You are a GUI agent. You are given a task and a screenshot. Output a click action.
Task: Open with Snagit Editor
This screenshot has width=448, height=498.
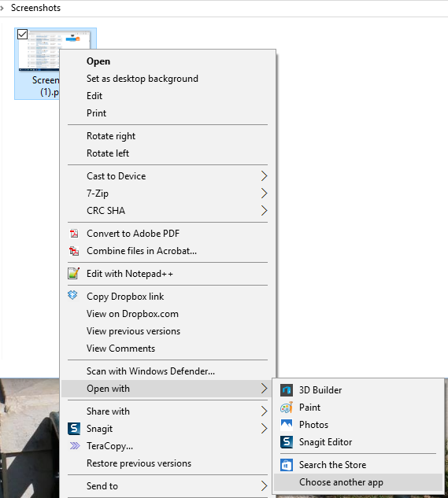(358, 442)
